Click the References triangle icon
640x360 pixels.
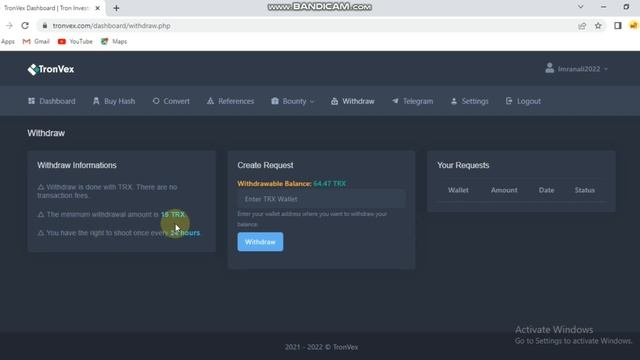[210, 101]
